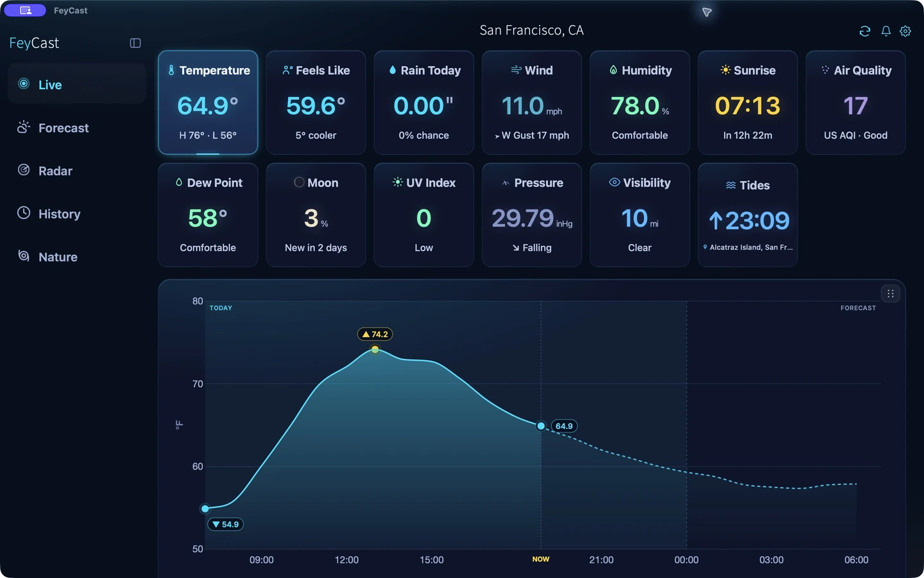Select the Air Quality card
This screenshot has width=924, height=578.
click(855, 103)
